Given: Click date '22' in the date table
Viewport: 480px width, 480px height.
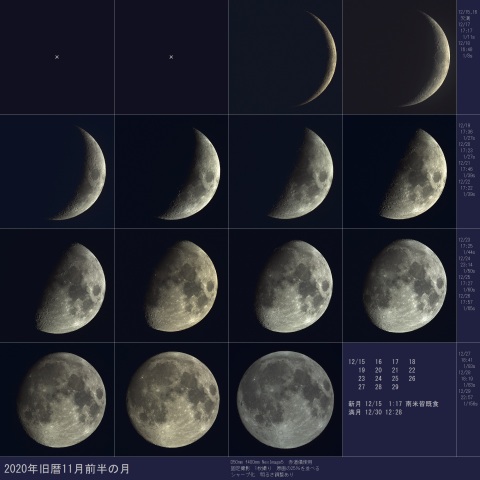Looking at the screenshot, I should point(412,370).
